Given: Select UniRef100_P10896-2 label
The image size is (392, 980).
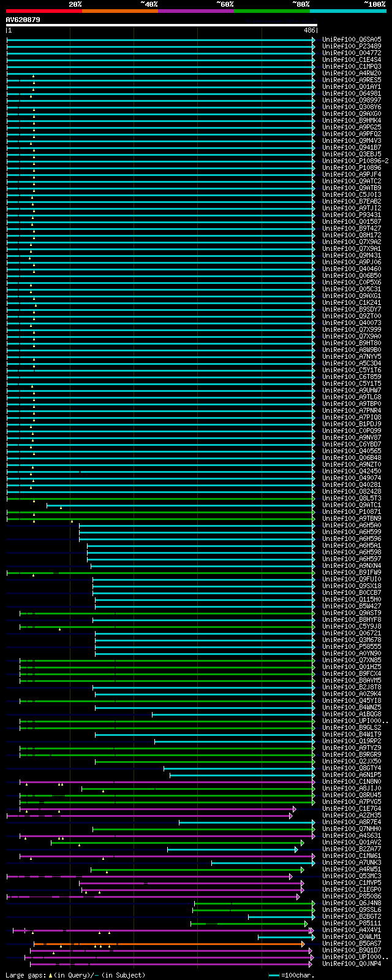Looking at the screenshot, I should (x=355, y=161).
